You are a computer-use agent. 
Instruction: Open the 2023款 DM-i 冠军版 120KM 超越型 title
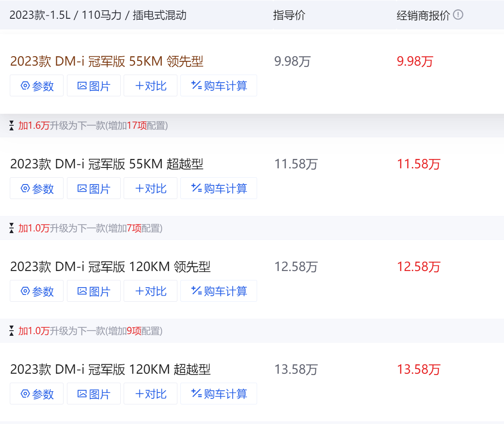[110, 369]
